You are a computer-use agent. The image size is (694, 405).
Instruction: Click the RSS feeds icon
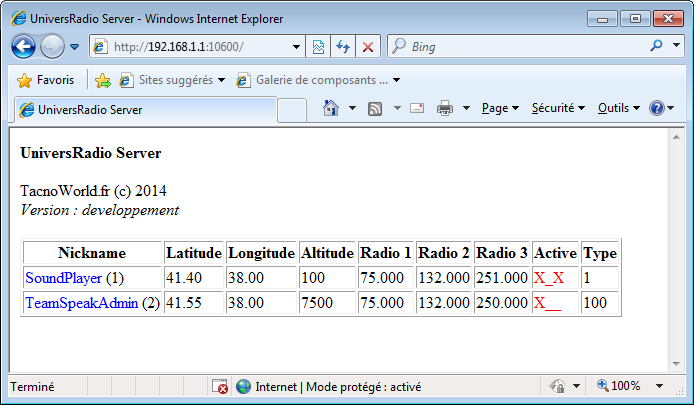(x=376, y=108)
